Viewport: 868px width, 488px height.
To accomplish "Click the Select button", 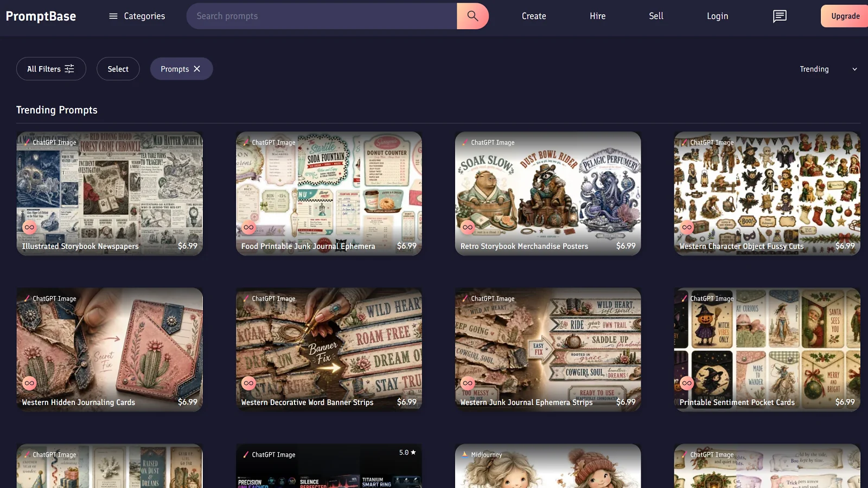I will [118, 69].
